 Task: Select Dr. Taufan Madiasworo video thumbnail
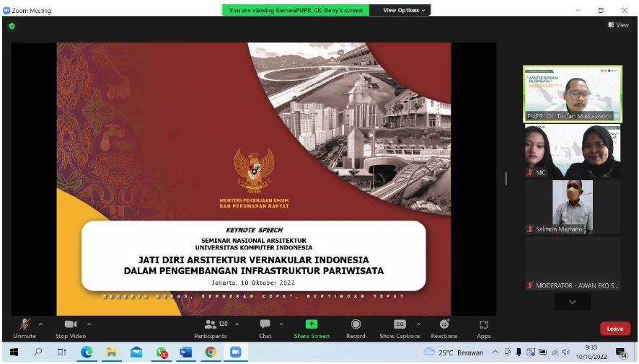point(573,94)
